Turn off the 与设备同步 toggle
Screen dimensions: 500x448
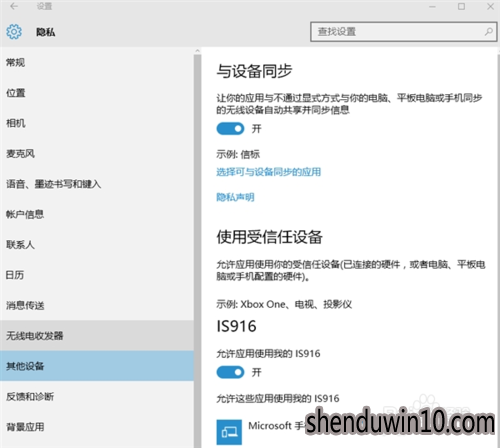point(230,129)
